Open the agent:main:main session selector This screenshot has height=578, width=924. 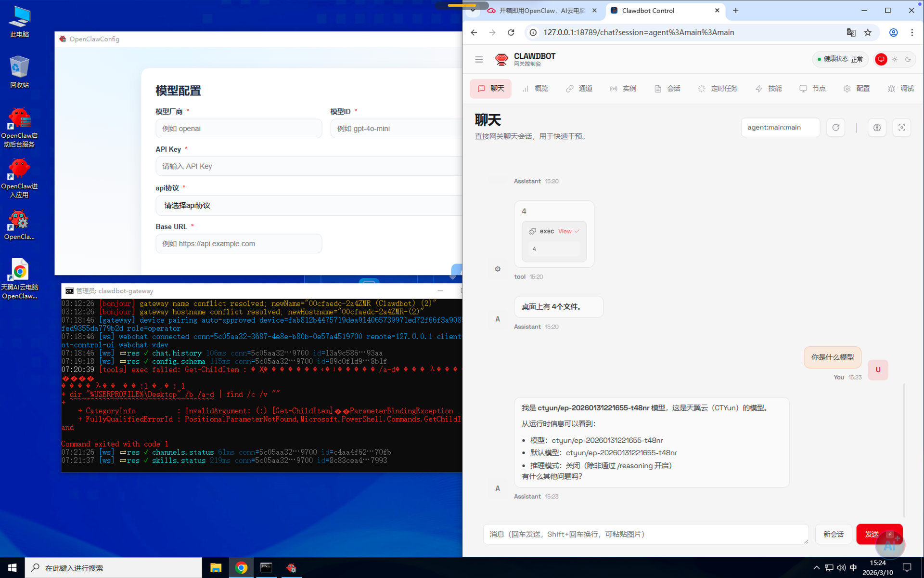(x=780, y=128)
